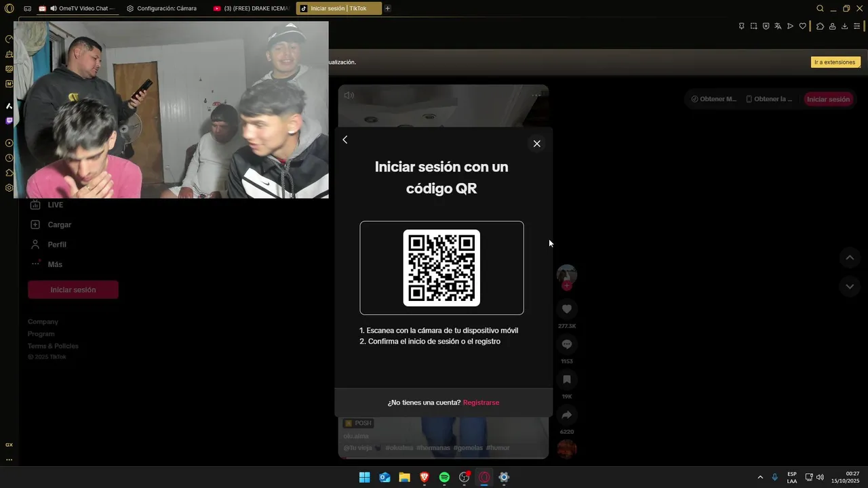Screen dimensions: 868x488
Task: Toggle the video volume speaker icon
Action: pyautogui.click(x=349, y=96)
